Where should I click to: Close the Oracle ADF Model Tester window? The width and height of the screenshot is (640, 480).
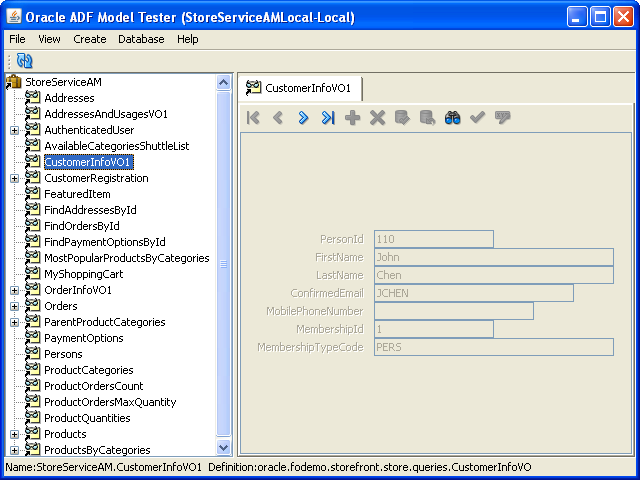pos(623,17)
